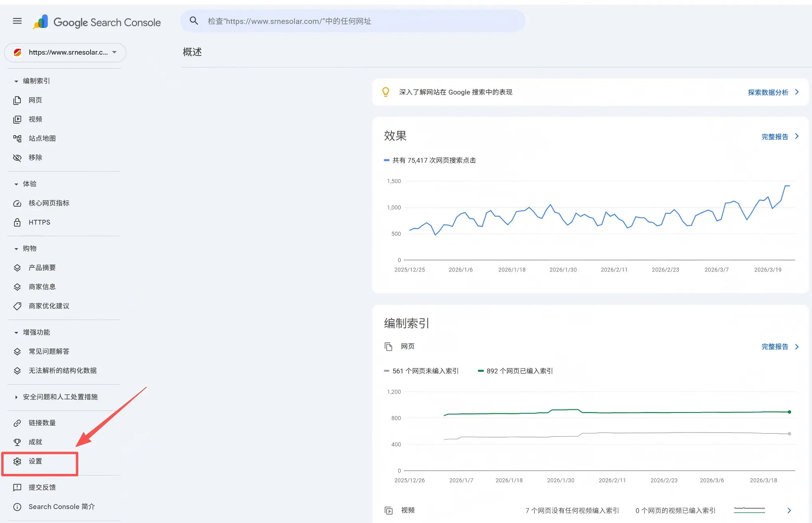Click '7 个网页没有任何视频编入索引' text
The height and width of the screenshot is (523, 812).
click(572, 511)
